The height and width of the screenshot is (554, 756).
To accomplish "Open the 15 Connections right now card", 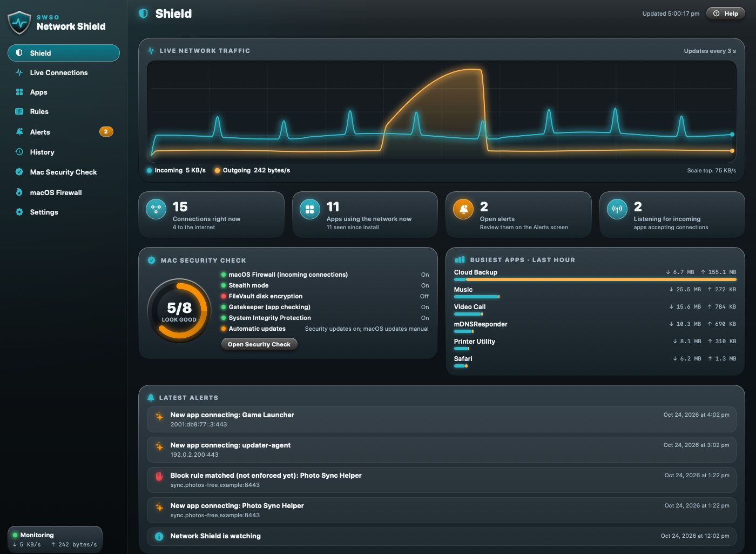I will point(211,215).
